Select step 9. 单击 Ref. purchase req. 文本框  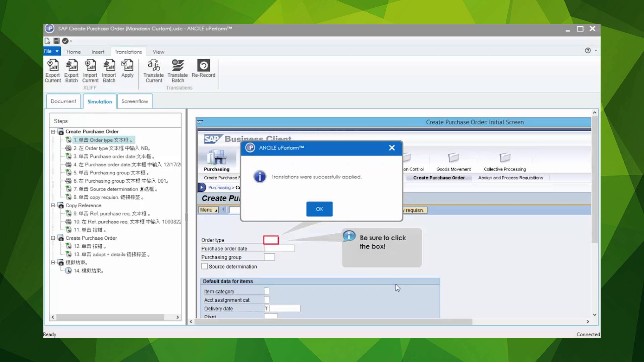(112, 214)
